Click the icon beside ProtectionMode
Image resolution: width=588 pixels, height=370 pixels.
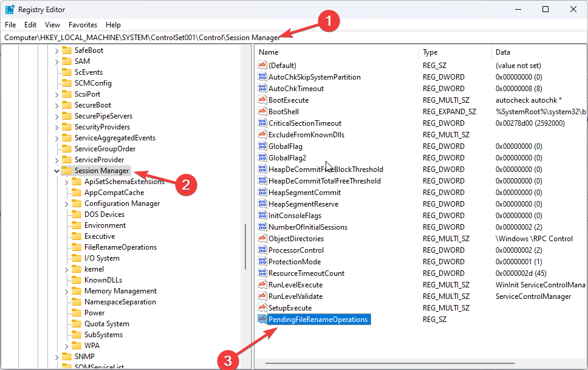pyautogui.click(x=262, y=261)
